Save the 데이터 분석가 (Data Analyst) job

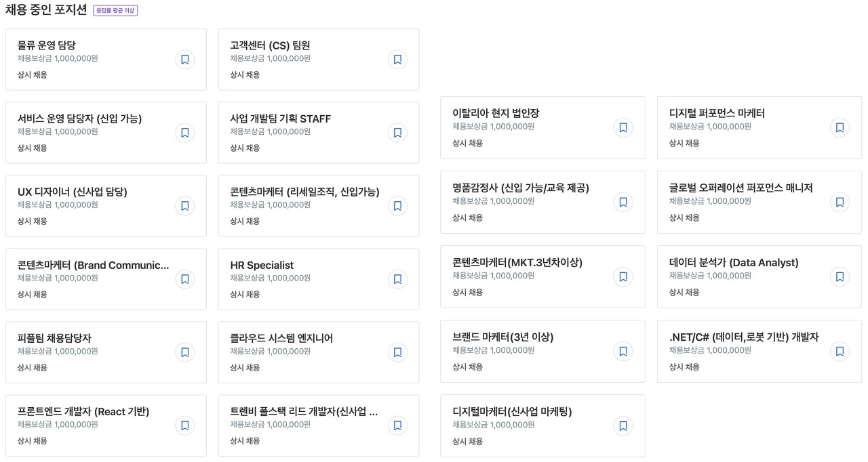[840, 276]
